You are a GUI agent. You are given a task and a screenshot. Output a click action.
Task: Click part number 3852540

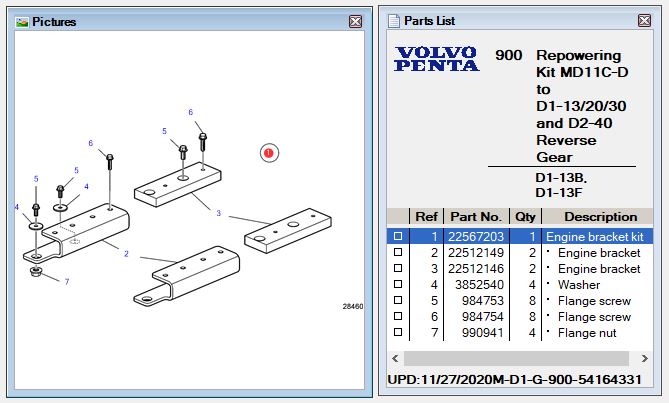coord(479,284)
